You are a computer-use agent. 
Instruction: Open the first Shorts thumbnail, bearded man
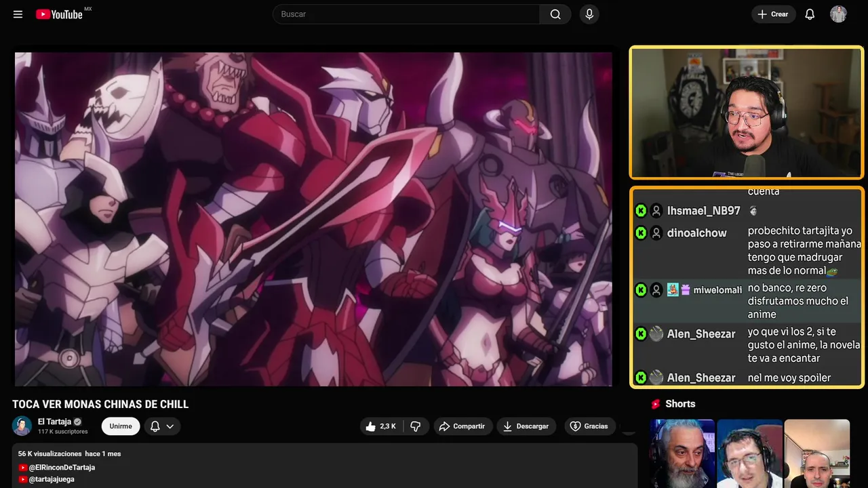pos(682,453)
